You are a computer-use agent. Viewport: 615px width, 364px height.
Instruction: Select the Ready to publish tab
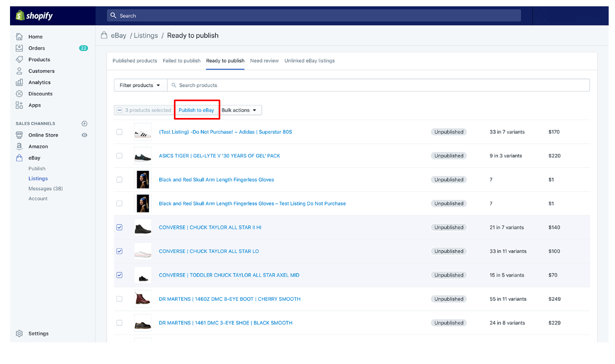coord(225,61)
